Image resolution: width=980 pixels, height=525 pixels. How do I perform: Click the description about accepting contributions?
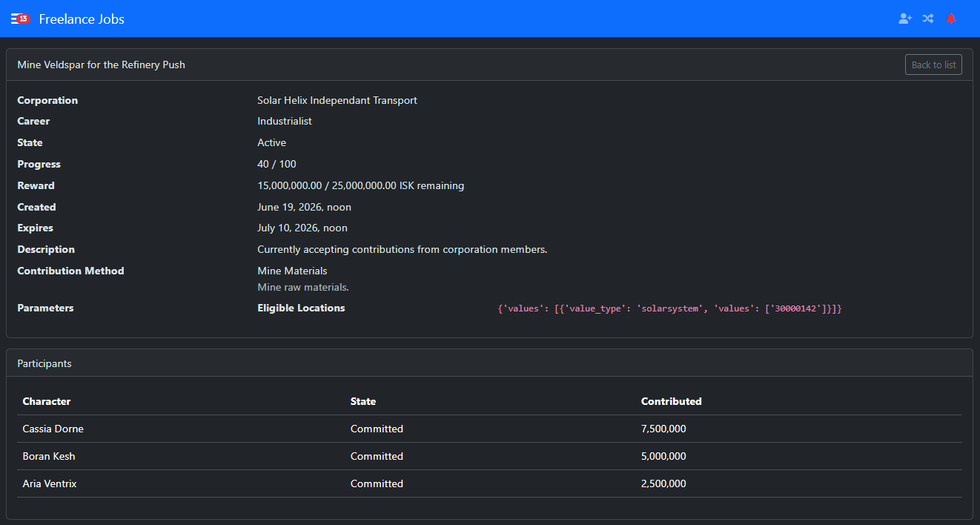(x=403, y=249)
